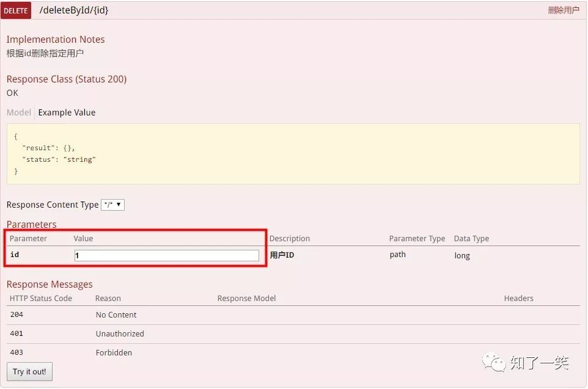Screen dimensions: 588x389
Task: Collapse the /deleteById/{id} operation path
Action: (74, 10)
